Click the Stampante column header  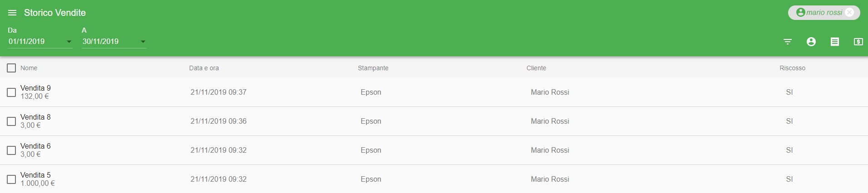tap(373, 68)
